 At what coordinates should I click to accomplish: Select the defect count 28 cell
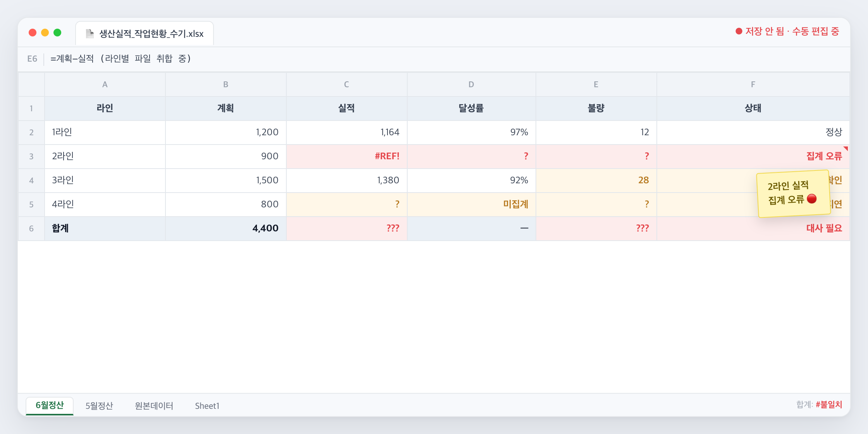[x=596, y=181]
